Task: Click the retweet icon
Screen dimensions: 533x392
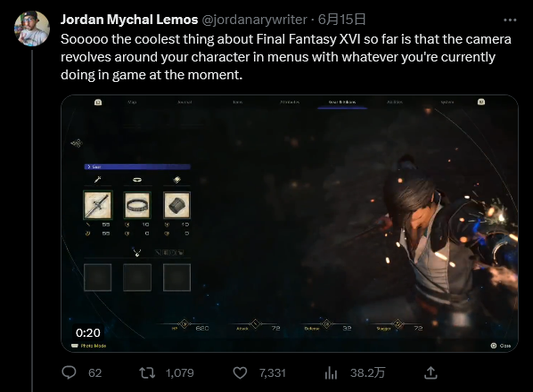Action: coord(148,372)
